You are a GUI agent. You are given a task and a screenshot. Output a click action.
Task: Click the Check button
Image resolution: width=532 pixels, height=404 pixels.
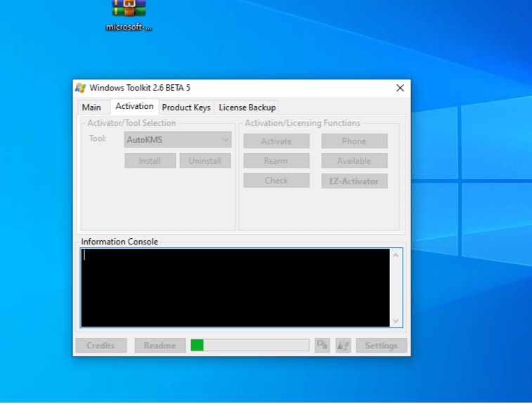[x=276, y=180]
